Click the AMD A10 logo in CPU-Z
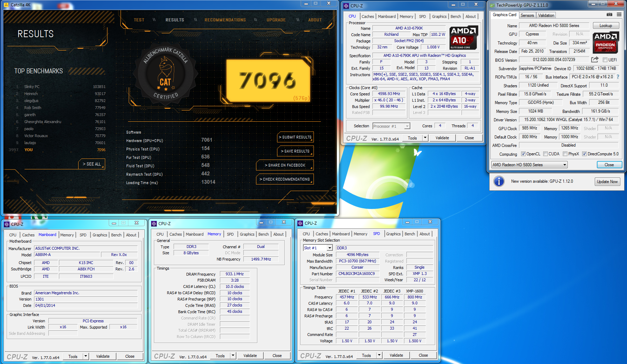 464,38
